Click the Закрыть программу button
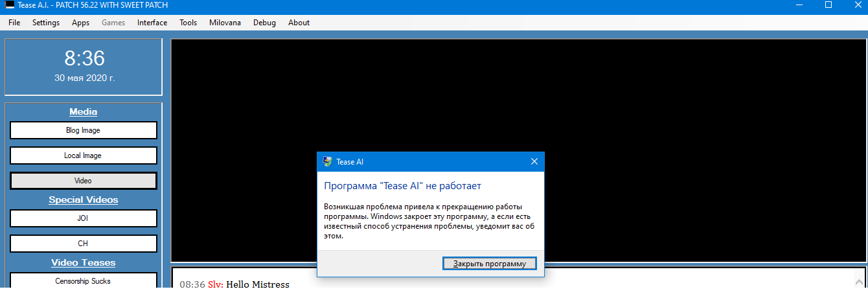 click(x=490, y=264)
